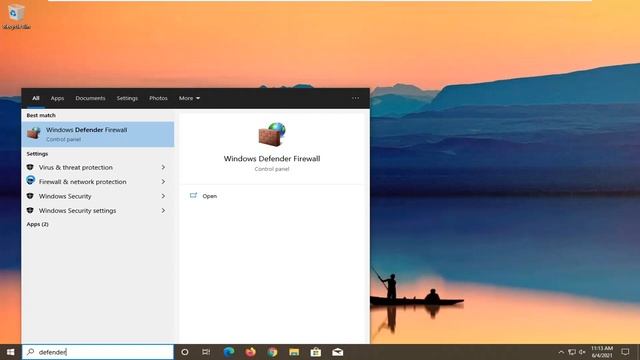
Task: Open Task View from the taskbar
Action: tap(206, 352)
